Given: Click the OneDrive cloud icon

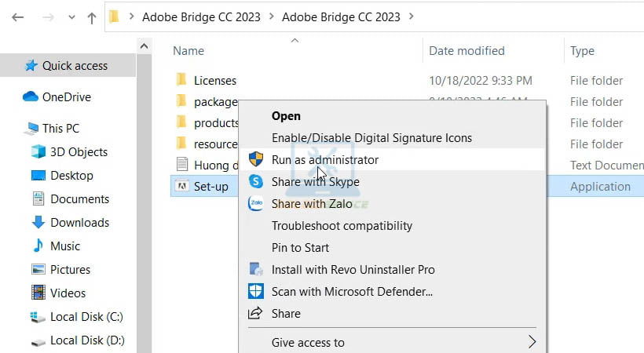Looking at the screenshot, I should pos(31,97).
